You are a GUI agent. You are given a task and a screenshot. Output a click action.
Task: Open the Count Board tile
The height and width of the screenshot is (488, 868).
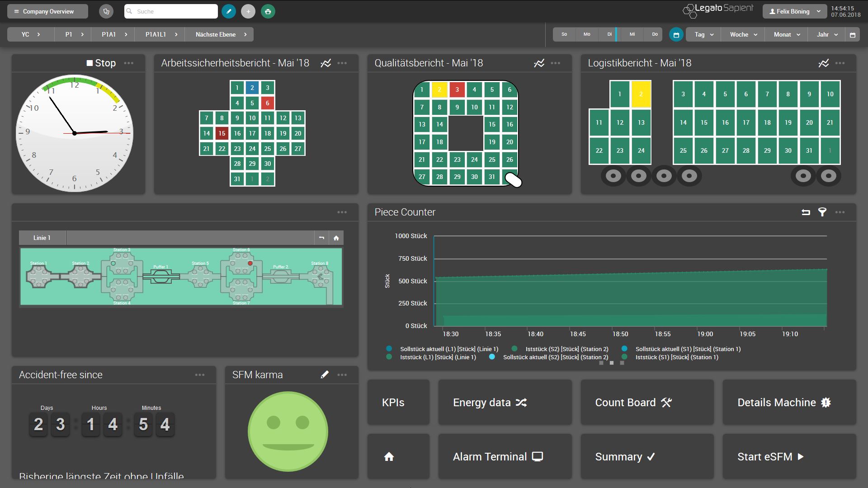[x=647, y=402]
